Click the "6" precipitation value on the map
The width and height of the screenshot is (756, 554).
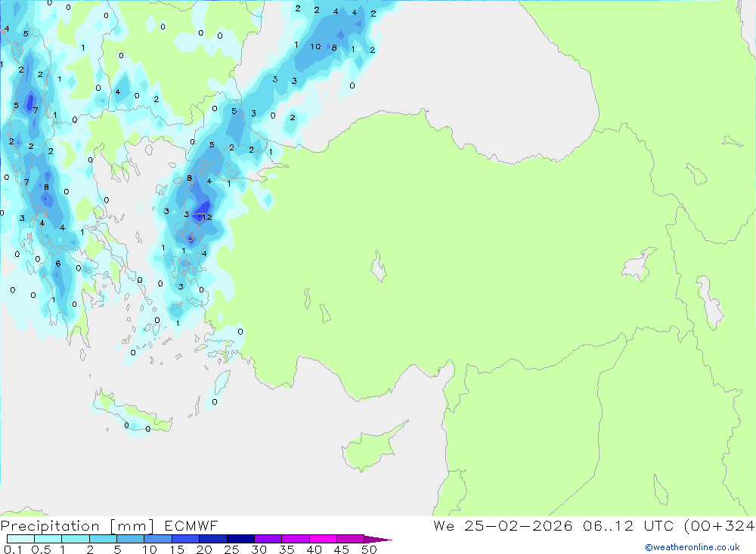[58, 264]
